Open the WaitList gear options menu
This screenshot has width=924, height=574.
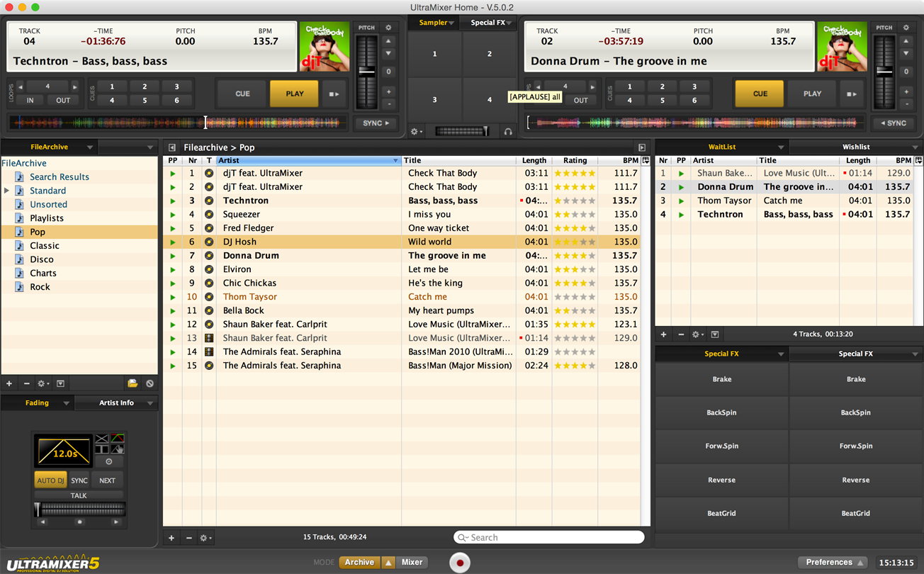[x=698, y=334]
